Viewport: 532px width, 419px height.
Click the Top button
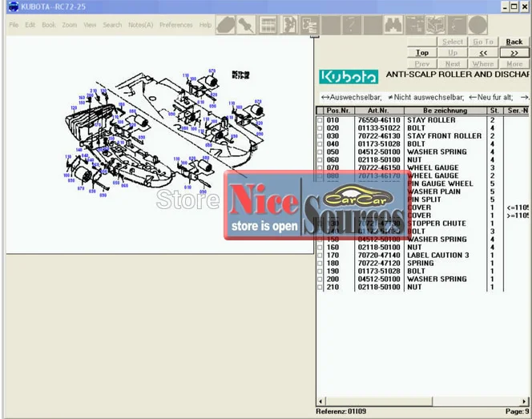click(x=422, y=53)
